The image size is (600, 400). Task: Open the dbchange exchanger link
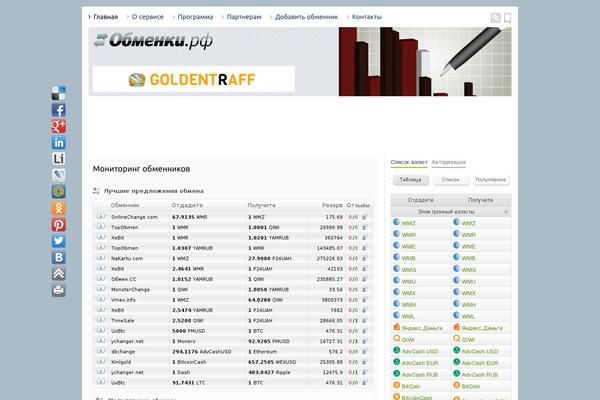pos(123,351)
